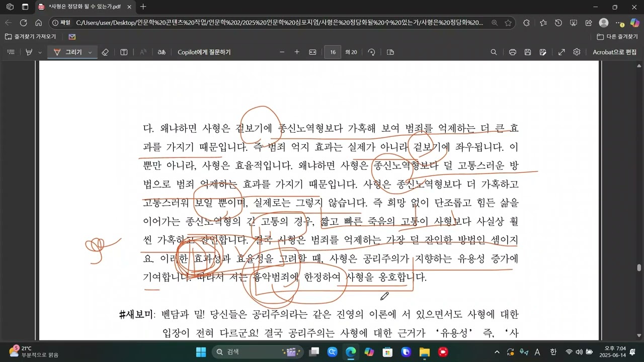644x362 pixels.
Task: Click the page number field showing 16
Action: 333,52
